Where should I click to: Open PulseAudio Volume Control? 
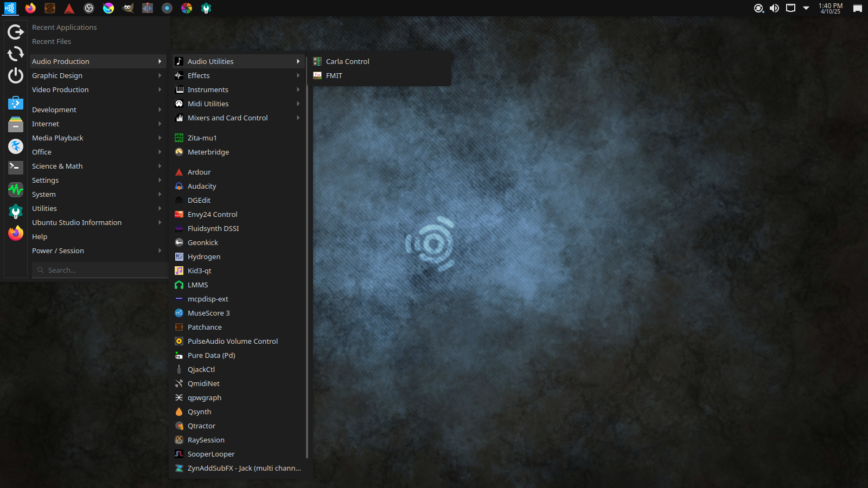232,341
